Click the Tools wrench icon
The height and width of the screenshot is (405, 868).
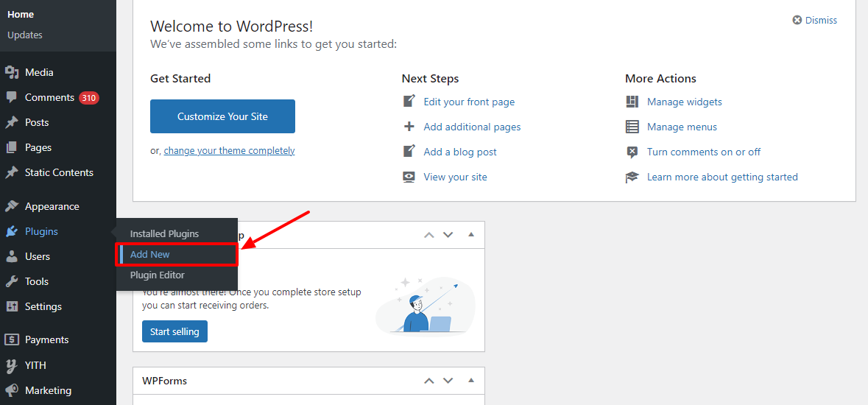11,281
